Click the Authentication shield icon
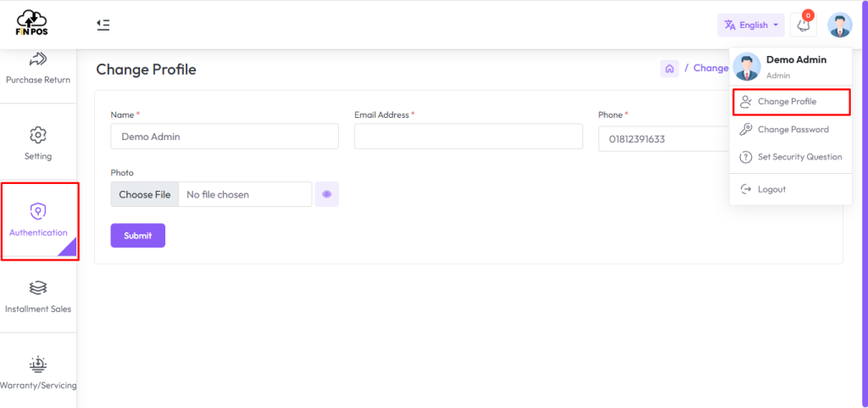The image size is (868, 408). click(x=37, y=211)
